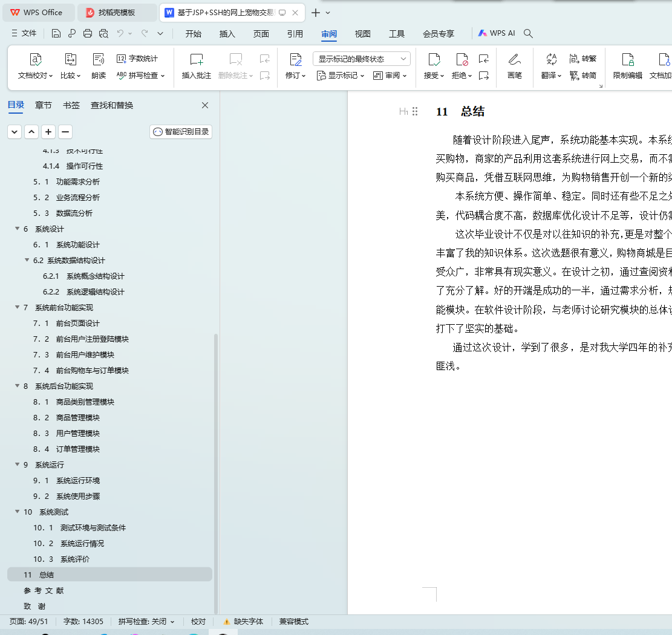Screen dimensions: 672x635
Task: Click 限制编辑 restrict editing
Action: [627, 66]
